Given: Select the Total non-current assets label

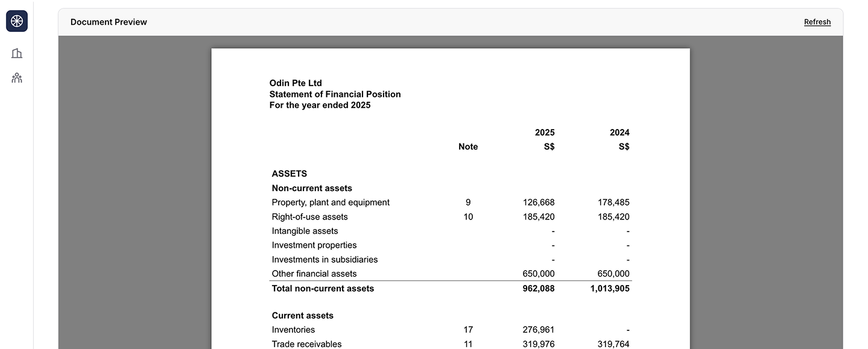Looking at the screenshot, I should (x=323, y=289).
